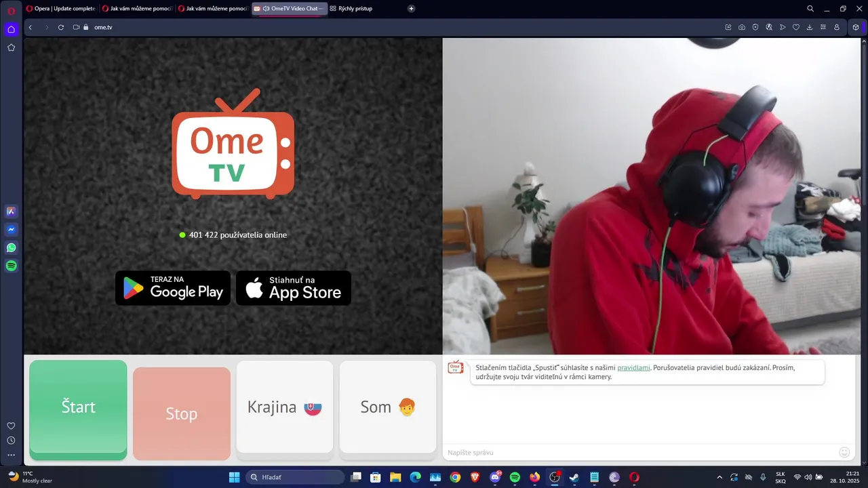
Task: Add page to bookmarks with heart icon
Action: [796, 27]
